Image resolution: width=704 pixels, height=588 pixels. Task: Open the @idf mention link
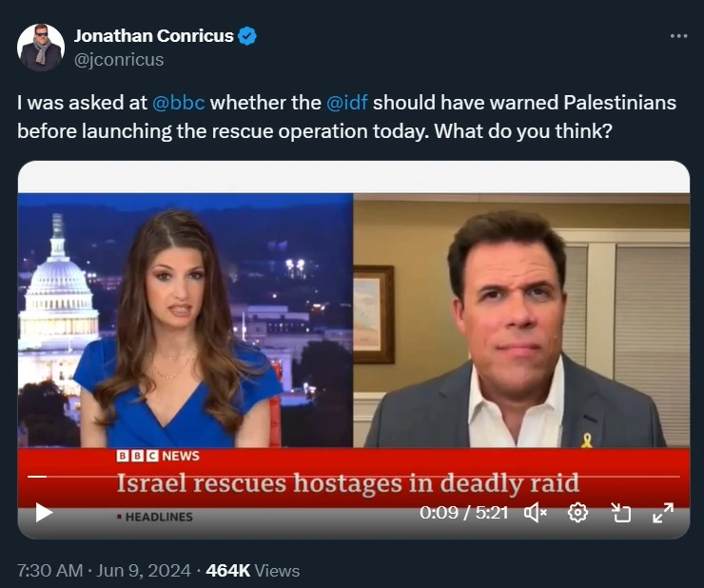[347, 103]
